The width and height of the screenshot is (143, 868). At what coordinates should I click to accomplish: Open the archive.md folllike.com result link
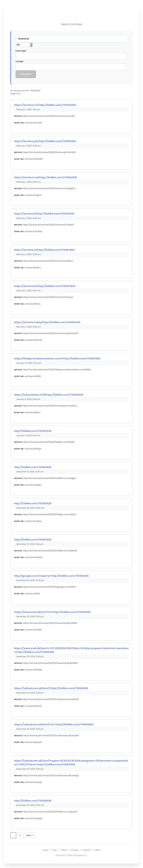(45, 177)
